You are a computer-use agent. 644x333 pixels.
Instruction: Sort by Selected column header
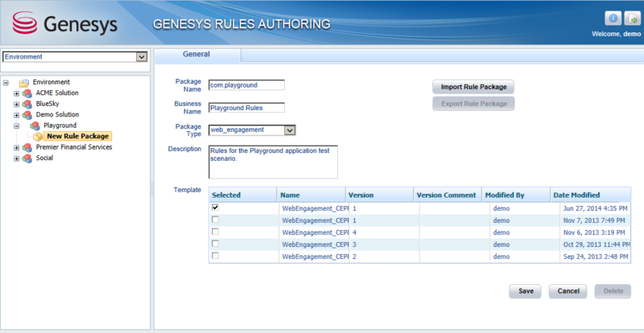pyautogui.click(x=243, y=195)
